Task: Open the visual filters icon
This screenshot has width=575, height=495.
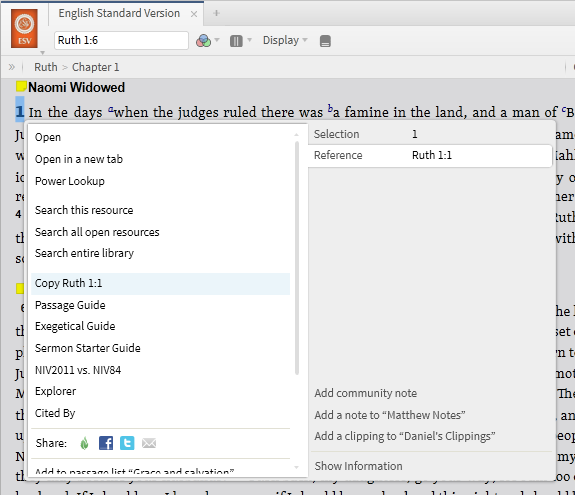Action: pyautogui.click(x=203, y=40)
